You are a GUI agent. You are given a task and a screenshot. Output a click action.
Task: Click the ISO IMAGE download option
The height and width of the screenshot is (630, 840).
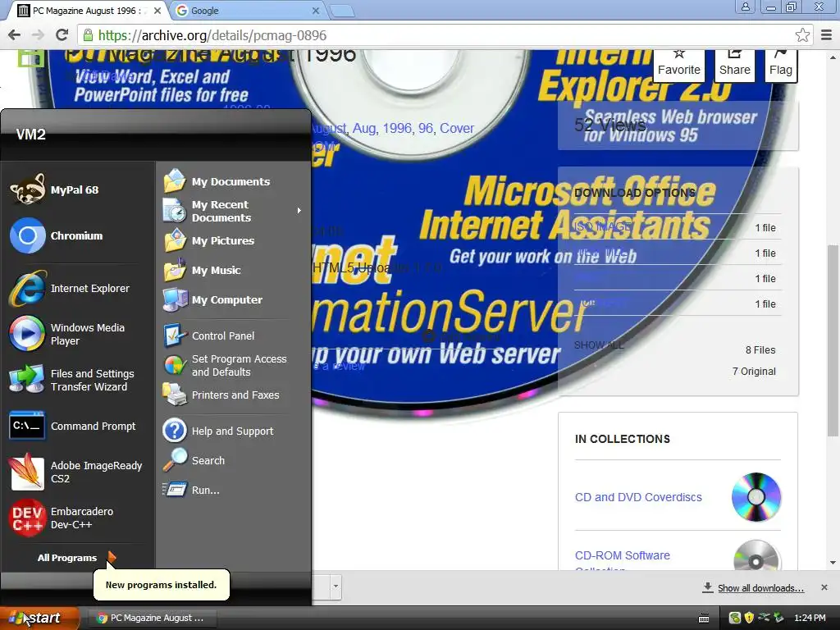pos(602,226)
